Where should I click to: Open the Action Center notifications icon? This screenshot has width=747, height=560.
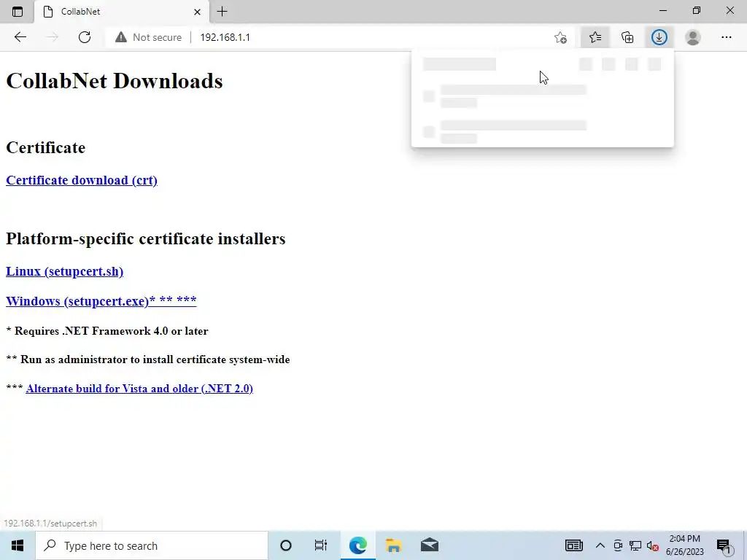(x=724, y=545)
